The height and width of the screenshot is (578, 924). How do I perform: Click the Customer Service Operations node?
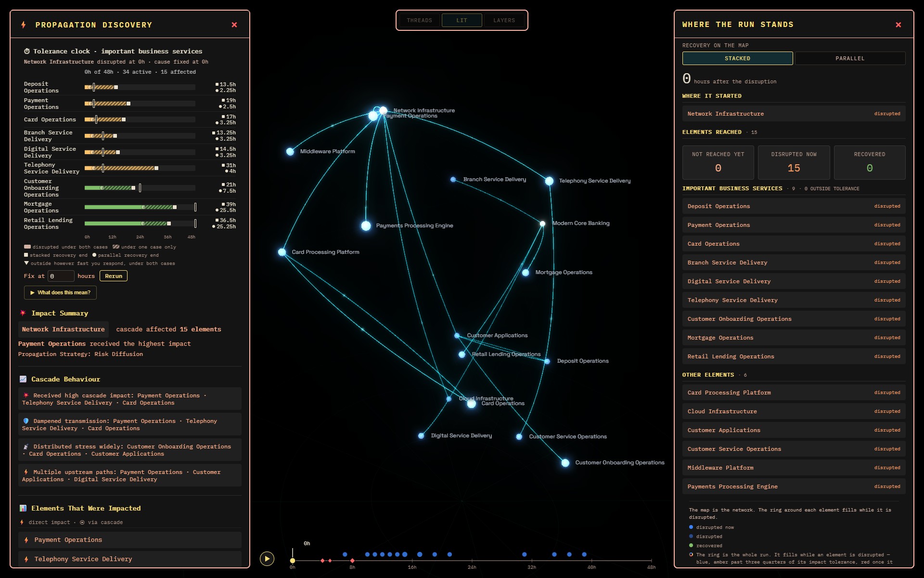(519, 437)
